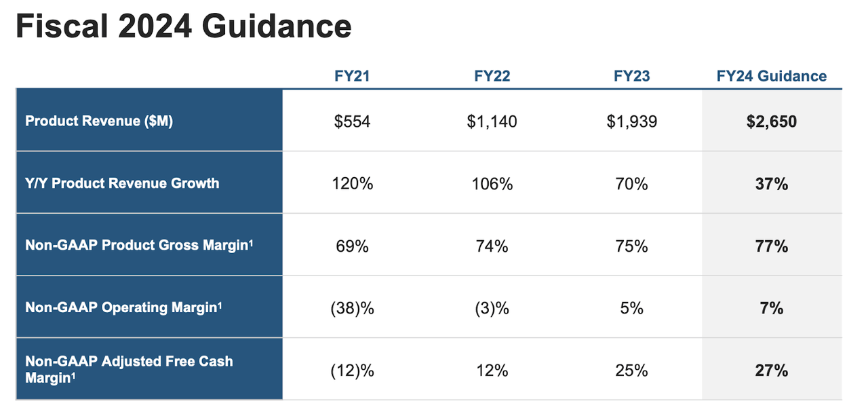The height and width of the screenshot is (416, 868).
Task: Select the FY21 column header
Action: (x=352, y=76)
